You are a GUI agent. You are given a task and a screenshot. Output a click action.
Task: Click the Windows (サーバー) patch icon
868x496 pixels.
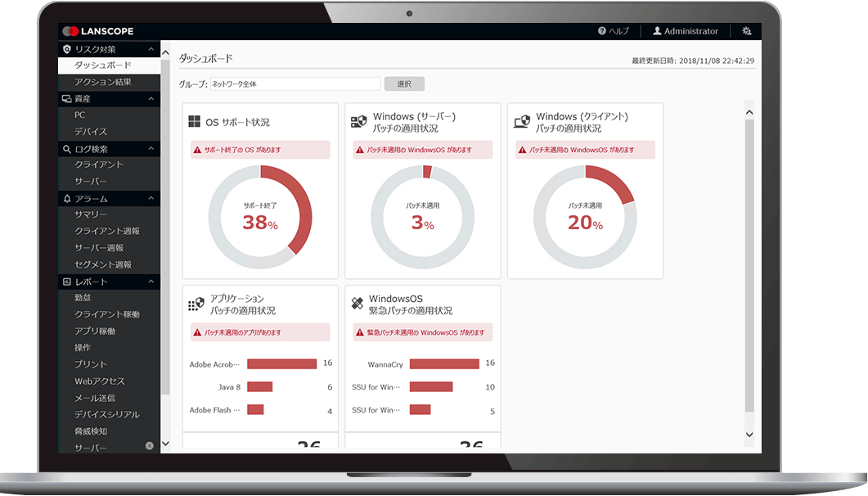coord(358,121)
